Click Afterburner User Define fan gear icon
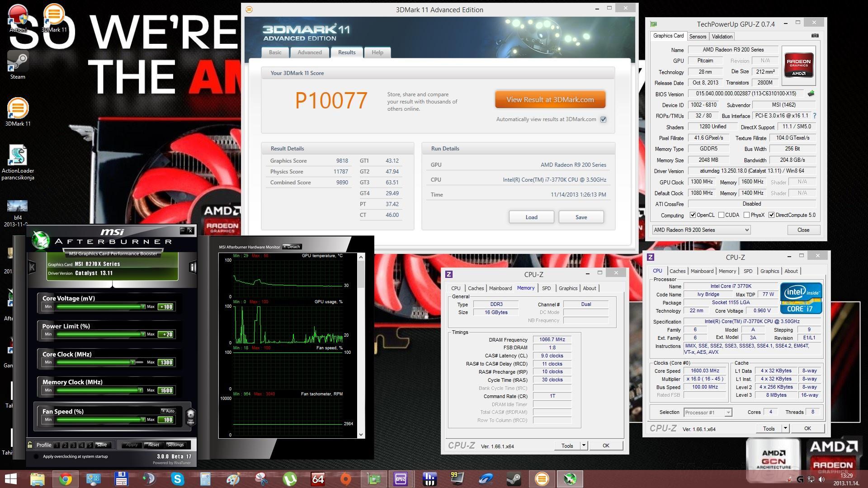 190,416
